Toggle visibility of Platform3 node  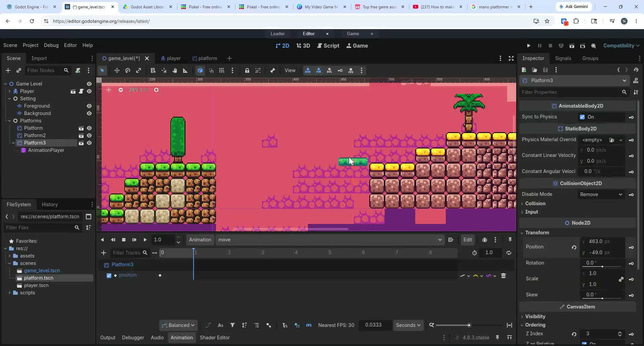pos(89,143)
